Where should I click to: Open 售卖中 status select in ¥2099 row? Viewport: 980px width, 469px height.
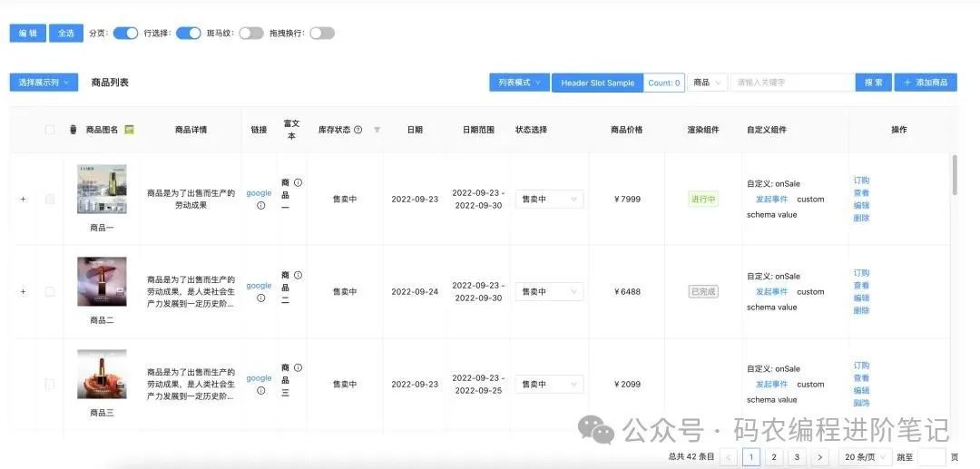tap(549, 384)
